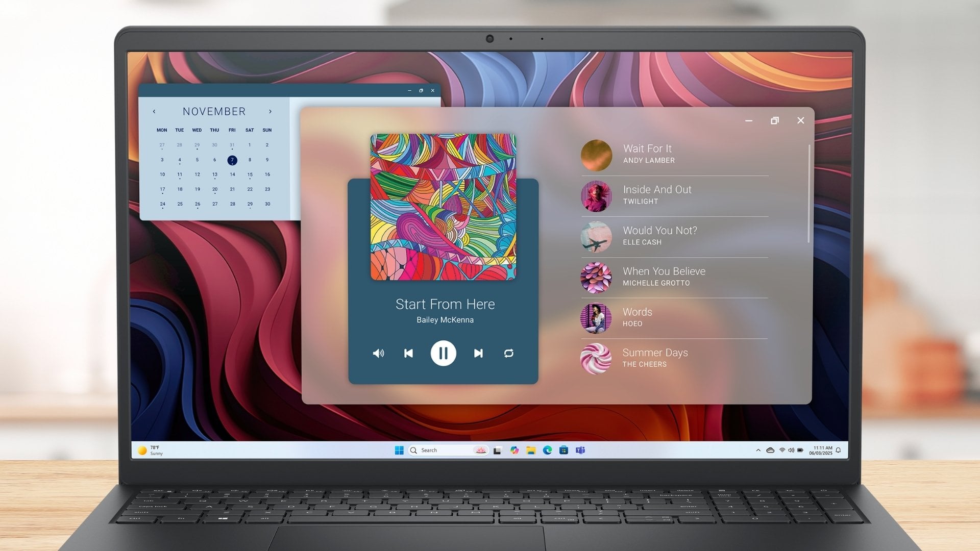Go back to the previous track
The height and width of the screenshot is (551, 980).
click(x=408, y=353)
